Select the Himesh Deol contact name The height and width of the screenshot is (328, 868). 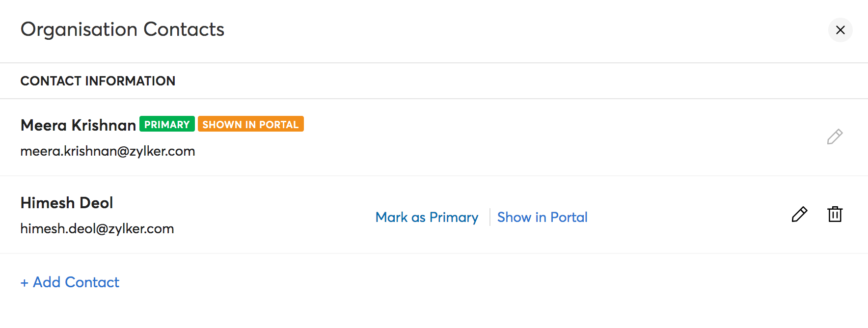pyautogui.click(x=67, y=203)
